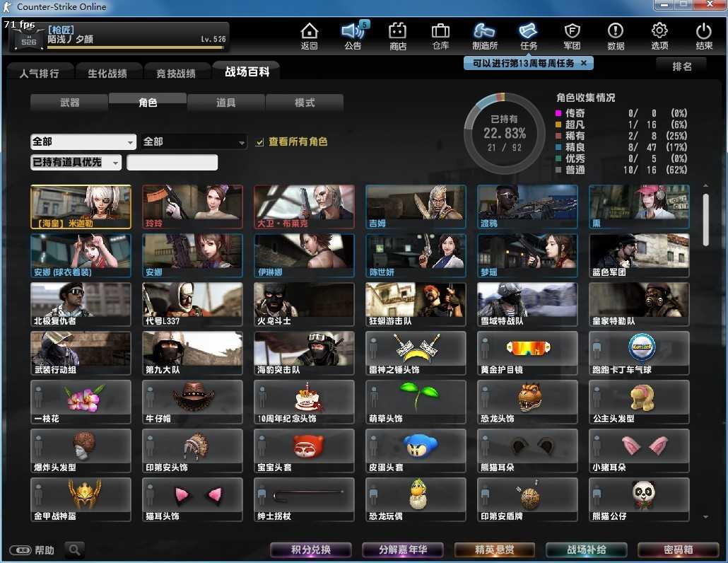Click the 密码箱 button
The image size is (728, 563).
(679, 550)
